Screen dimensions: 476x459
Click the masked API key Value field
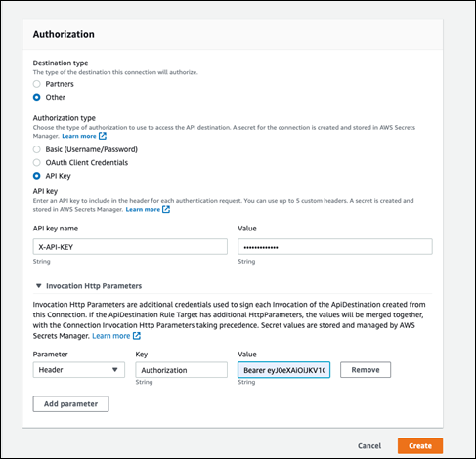point(335,247)
